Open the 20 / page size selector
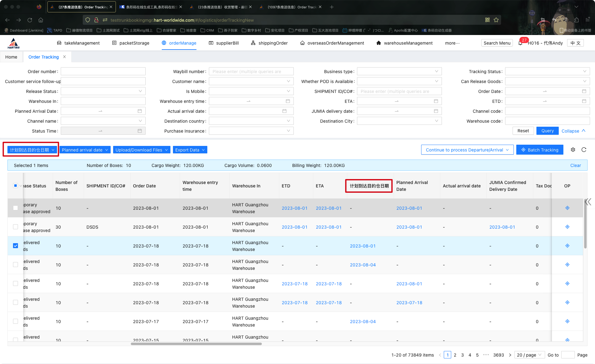Screen dimensions: 595x364 pos(529,355)
